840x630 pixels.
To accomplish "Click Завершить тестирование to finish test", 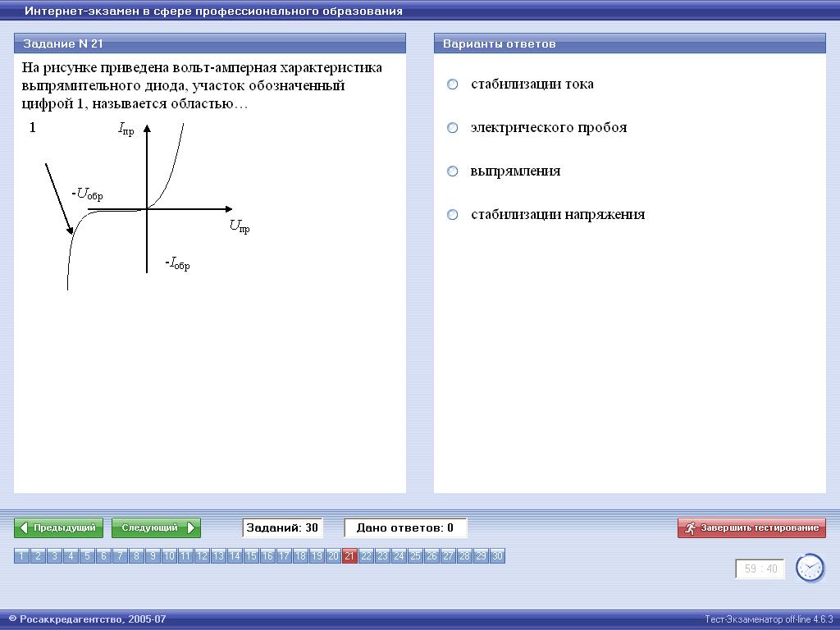I will click(x=751, y=527).
